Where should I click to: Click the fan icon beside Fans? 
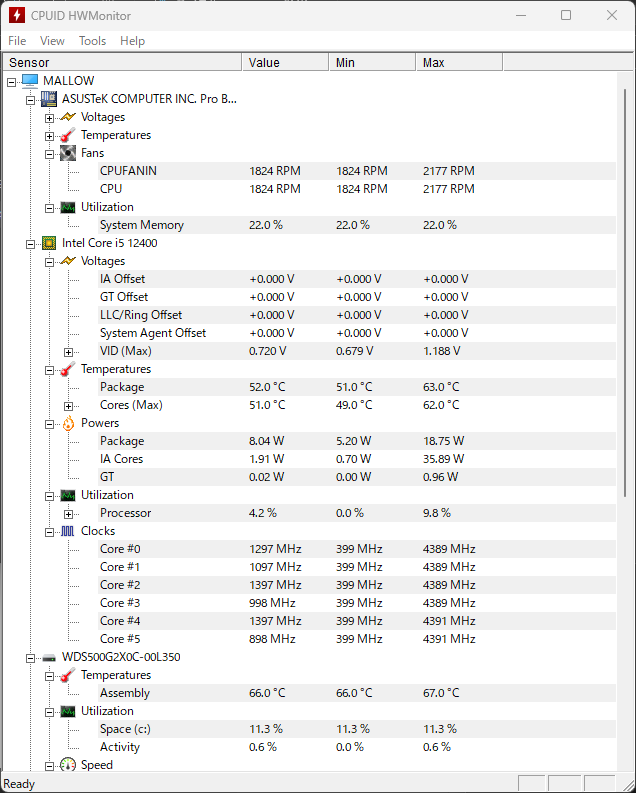(68, 153)
